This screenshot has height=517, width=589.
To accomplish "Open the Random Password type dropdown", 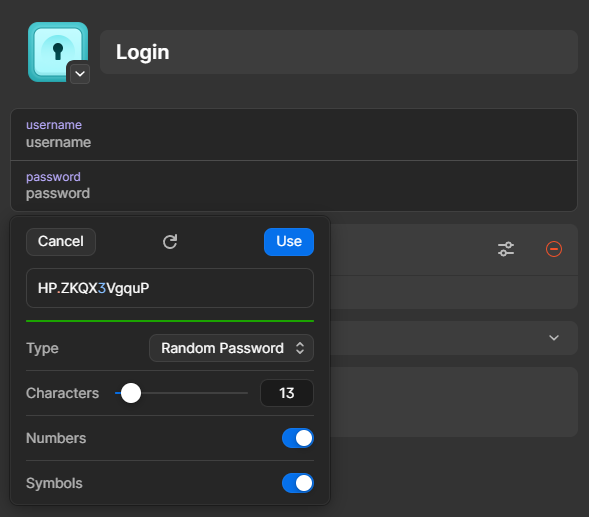I will 231,348.
